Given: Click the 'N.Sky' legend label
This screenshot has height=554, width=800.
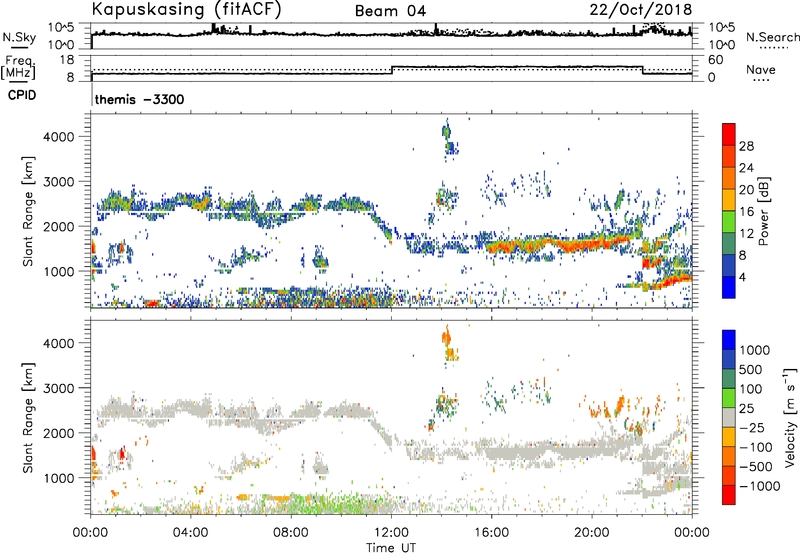Looking at the screenshot, I should point(19,37).
